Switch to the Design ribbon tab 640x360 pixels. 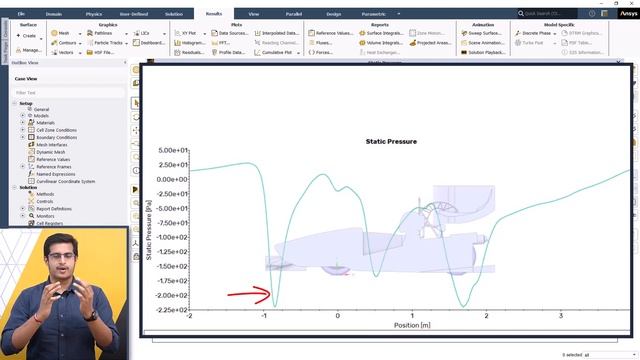point(333,13)
